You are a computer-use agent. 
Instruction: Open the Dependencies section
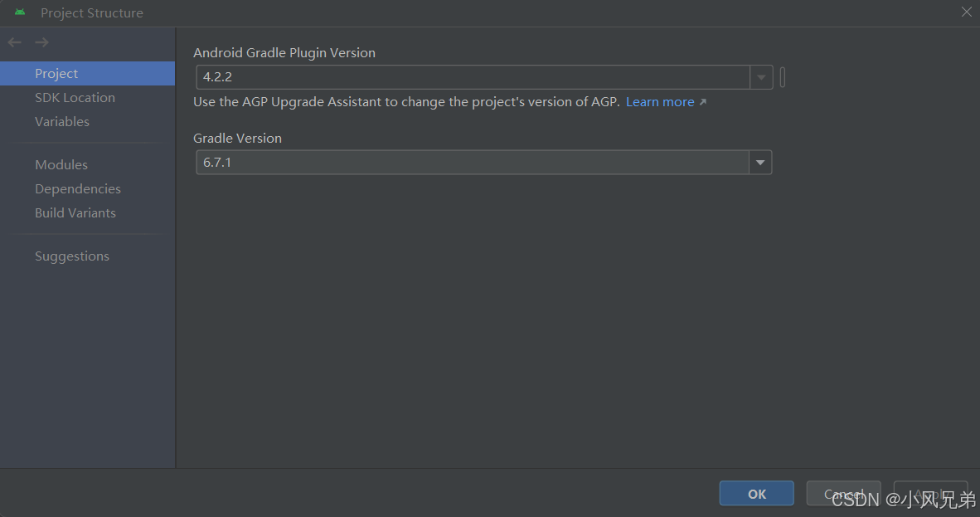point(77,188)
